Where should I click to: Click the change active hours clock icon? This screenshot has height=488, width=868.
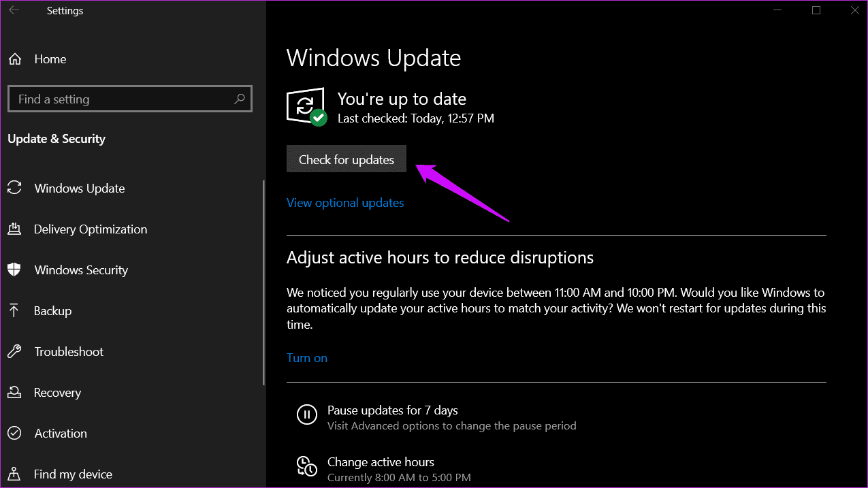306,466
